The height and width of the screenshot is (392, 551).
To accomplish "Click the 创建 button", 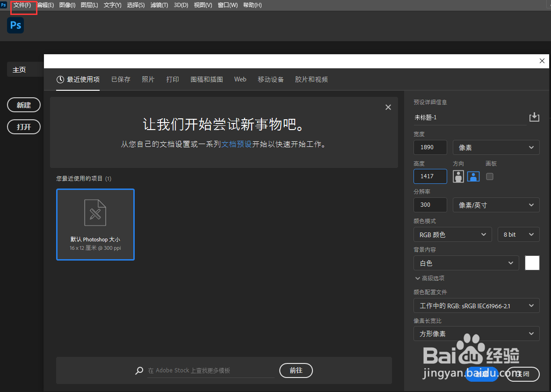I will pyautogui.click(x=482, y=374).
